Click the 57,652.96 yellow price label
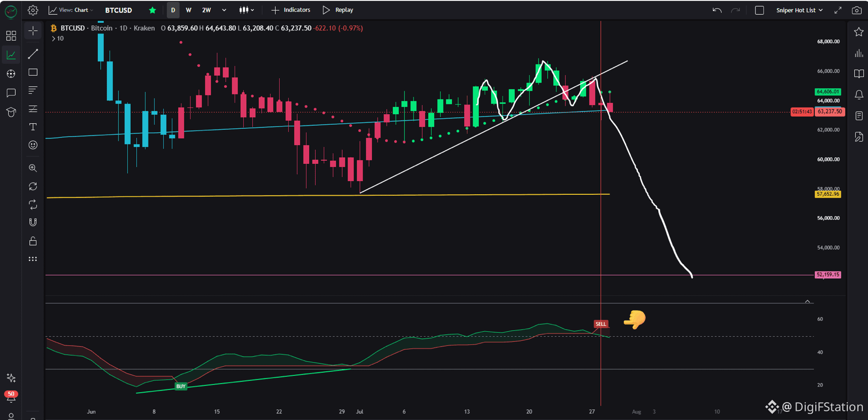 click(x=828, y=194)
